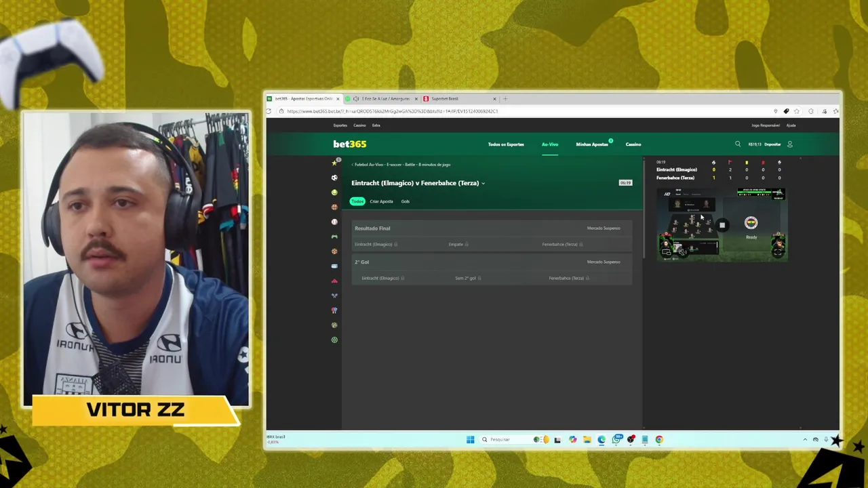Open WhatsApp from the taskbar

(x=616, y=439)
